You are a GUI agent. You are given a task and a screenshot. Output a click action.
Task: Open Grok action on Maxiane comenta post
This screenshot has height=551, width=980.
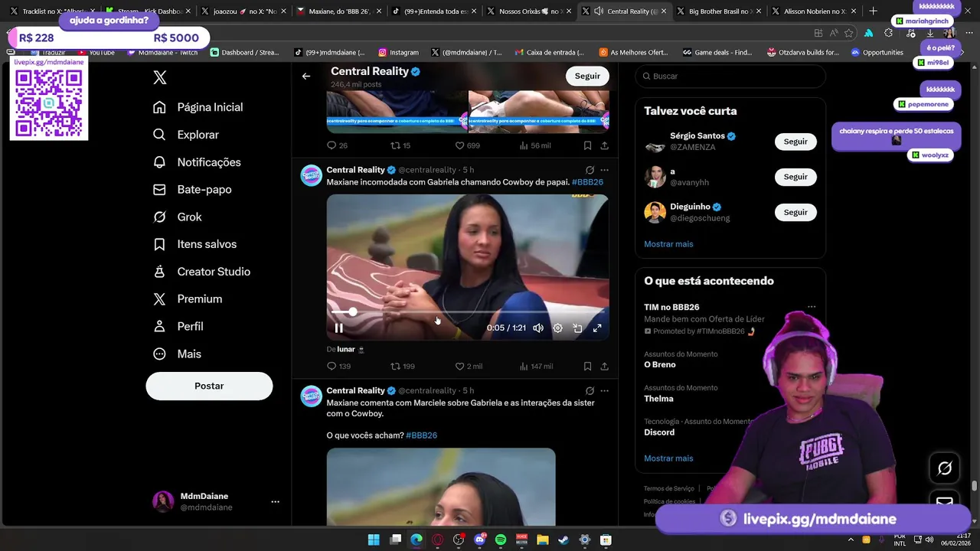(590, 390)
